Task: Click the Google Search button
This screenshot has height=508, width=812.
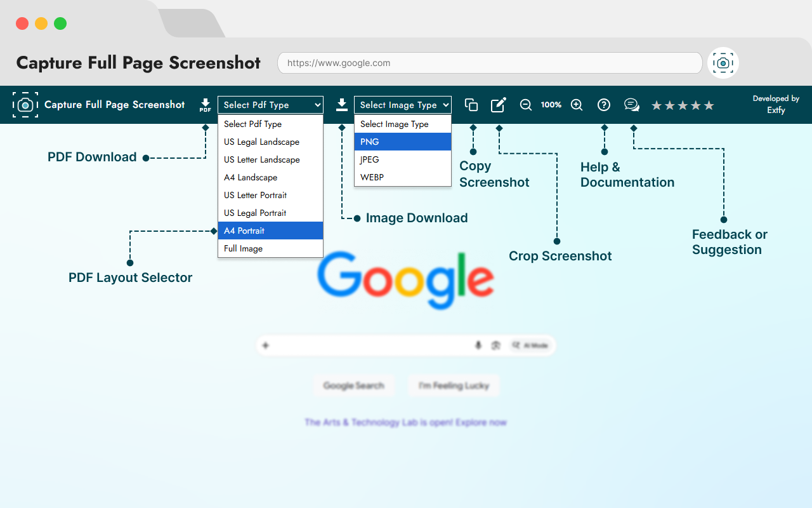Action: click(x=354, y=385)
